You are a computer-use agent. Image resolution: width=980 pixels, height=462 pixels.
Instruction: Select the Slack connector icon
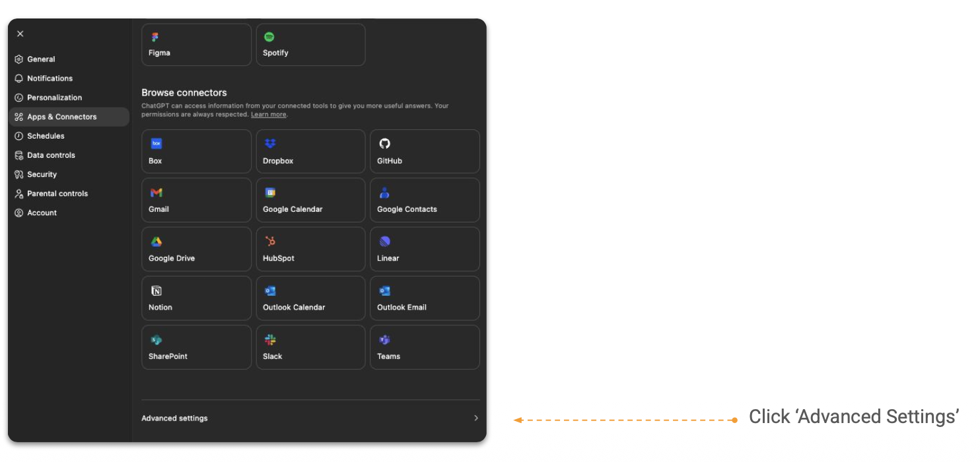270,340
